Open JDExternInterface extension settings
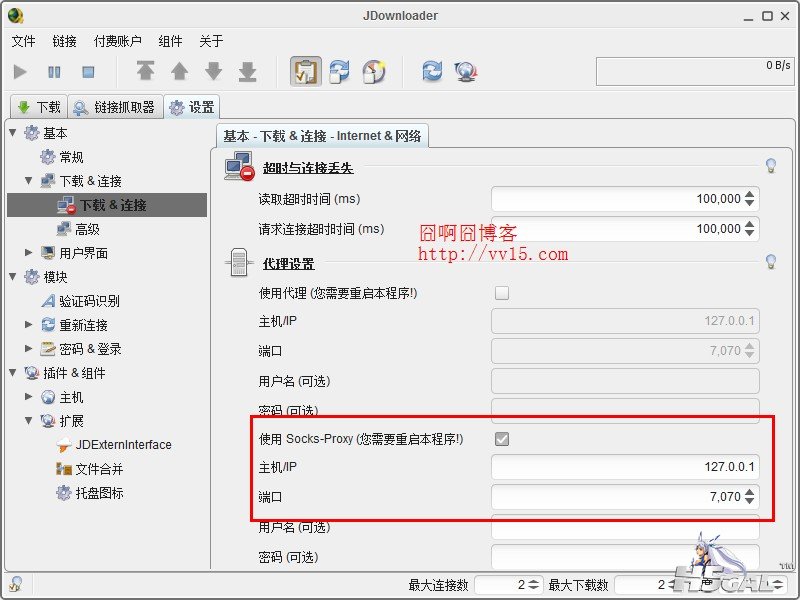Viewport: 800px width, 600px height. click(114, 445)
